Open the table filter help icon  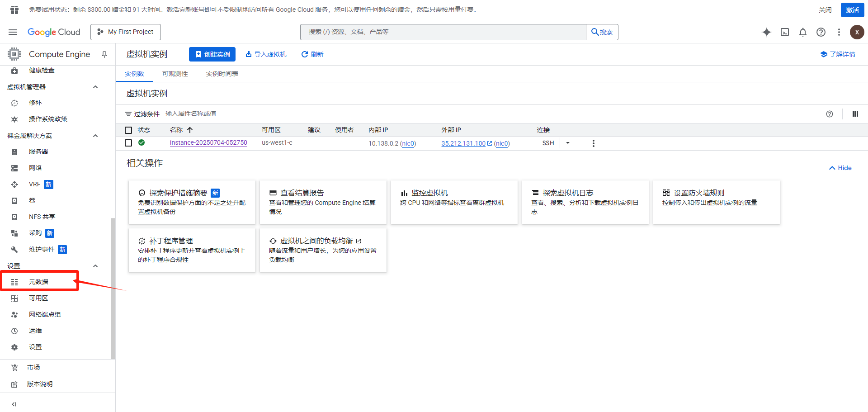pyautogui.click(x=830, y=114)
